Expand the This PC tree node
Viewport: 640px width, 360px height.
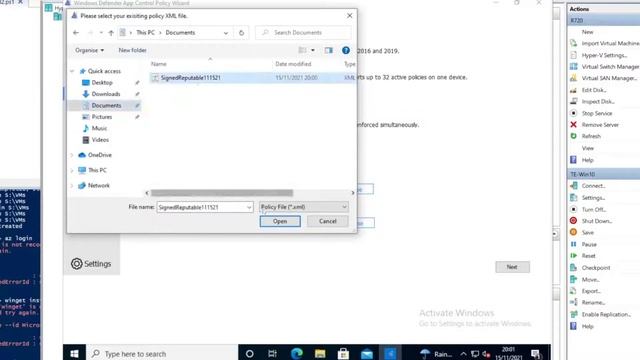[x=72, y=170]
